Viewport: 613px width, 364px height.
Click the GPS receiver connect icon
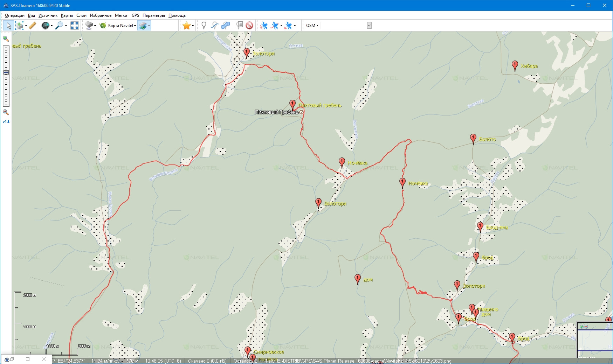pyautogui.click(x=264, y=26)
